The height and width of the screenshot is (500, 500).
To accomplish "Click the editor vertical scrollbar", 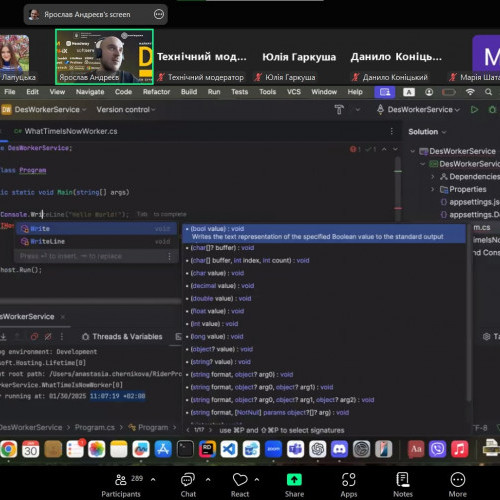I will (x=398, y=188).
